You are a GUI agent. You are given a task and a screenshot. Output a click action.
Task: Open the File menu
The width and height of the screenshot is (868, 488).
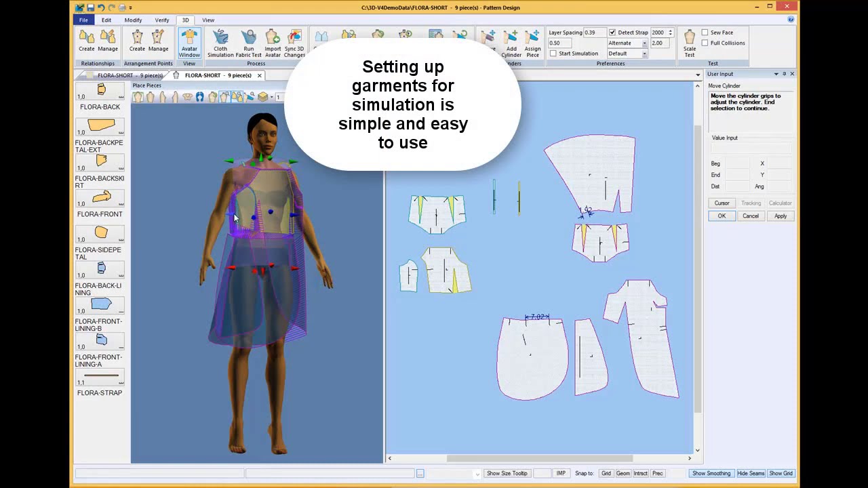[x=83, y=20]
